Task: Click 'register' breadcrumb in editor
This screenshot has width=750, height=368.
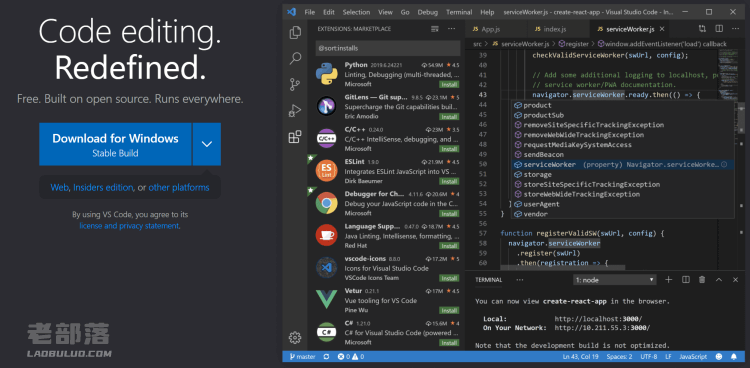Action: tap(573, 44)
